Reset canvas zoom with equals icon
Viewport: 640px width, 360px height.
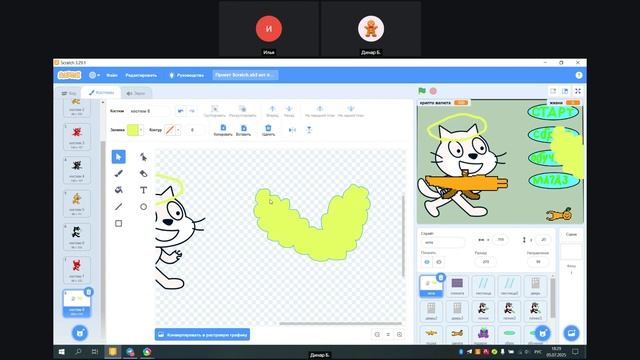point(388,335)
